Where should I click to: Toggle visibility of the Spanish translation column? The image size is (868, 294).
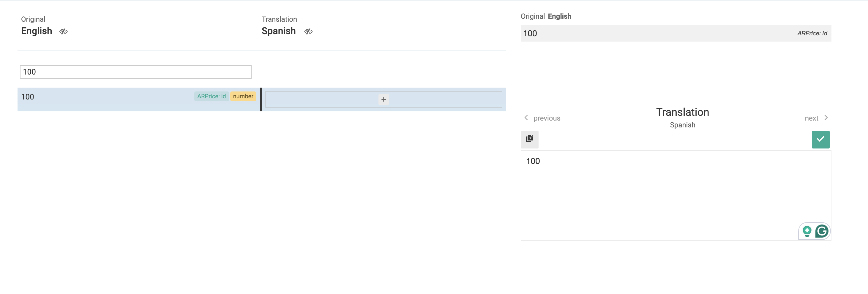click(x=308, y=31)
